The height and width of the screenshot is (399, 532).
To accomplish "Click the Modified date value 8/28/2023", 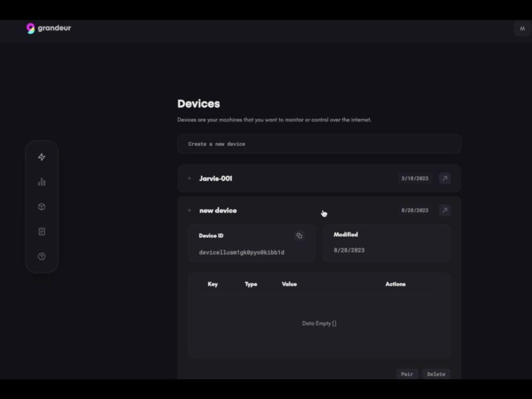I will [x=349, y=251].
